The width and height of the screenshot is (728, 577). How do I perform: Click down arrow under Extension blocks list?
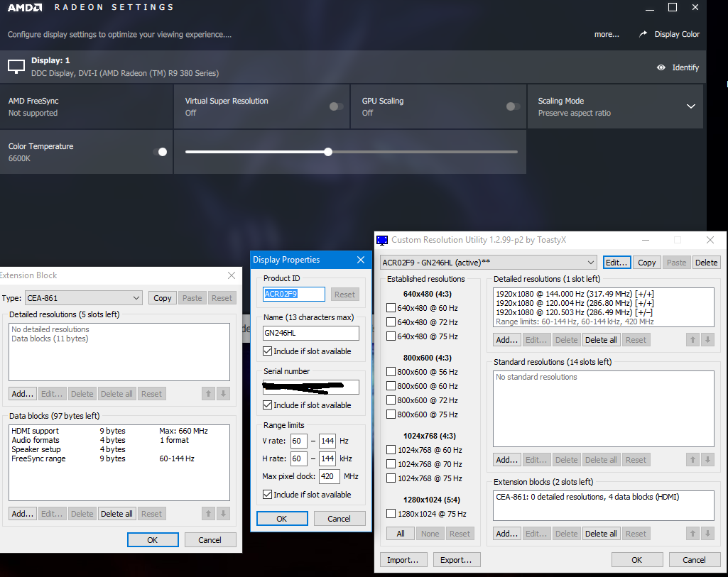pos(707,534)
